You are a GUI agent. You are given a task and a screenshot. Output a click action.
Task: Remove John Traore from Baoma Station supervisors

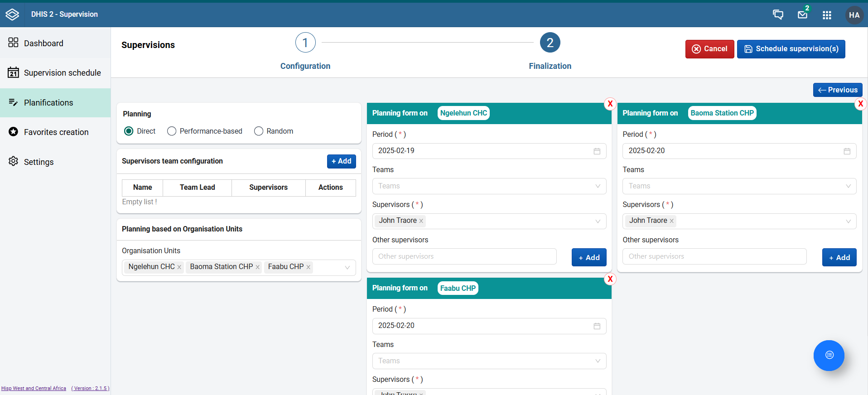(671, 221)
